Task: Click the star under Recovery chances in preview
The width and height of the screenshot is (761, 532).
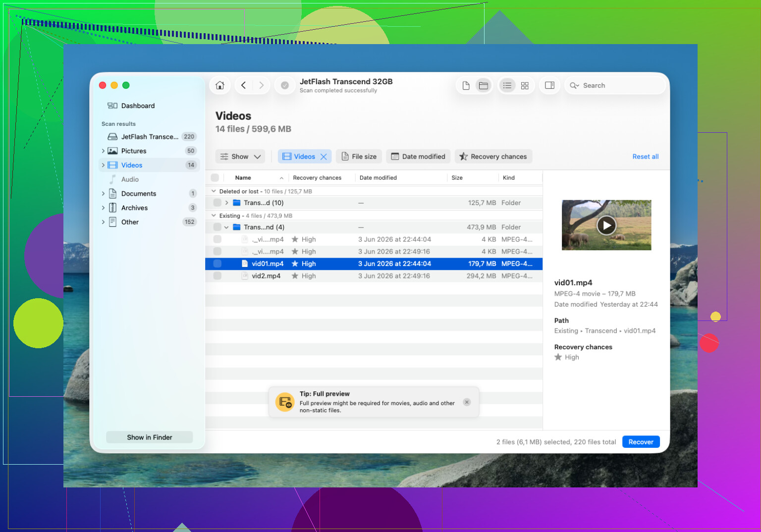Action: 558,357
